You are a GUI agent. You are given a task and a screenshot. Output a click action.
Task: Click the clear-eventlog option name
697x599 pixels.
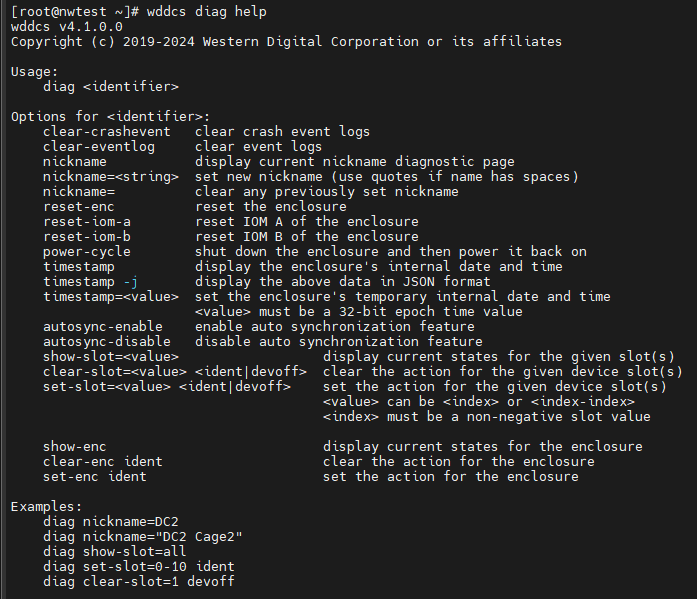[x=98, y=146]
